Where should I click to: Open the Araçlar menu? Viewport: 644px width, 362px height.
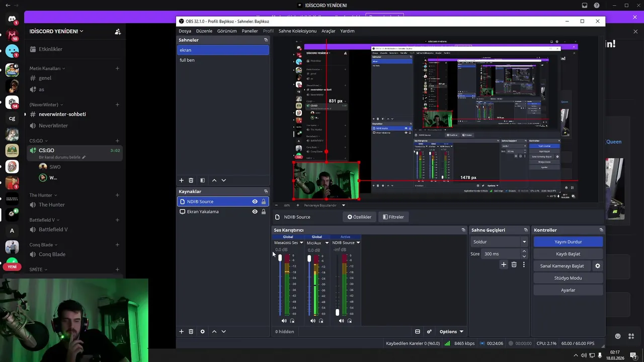(x=329, y=31)
